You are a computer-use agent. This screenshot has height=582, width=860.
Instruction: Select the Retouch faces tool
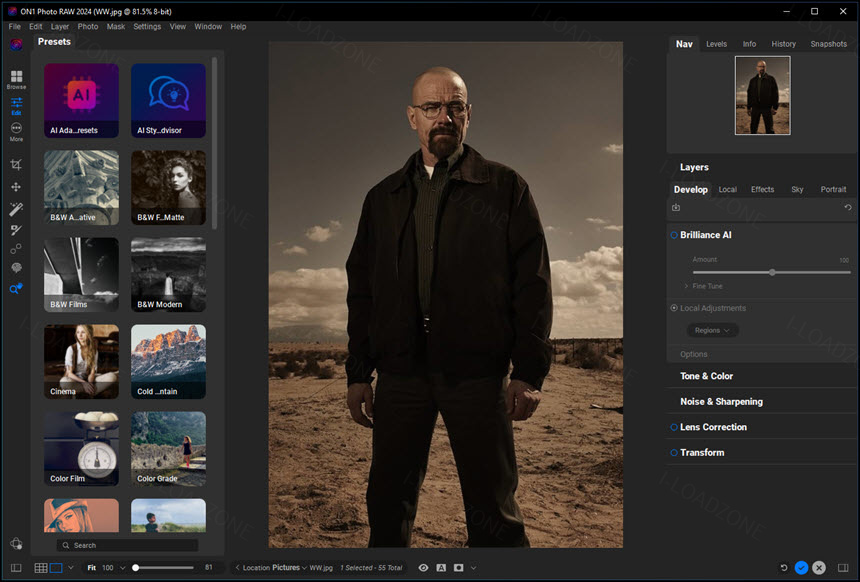16,268
